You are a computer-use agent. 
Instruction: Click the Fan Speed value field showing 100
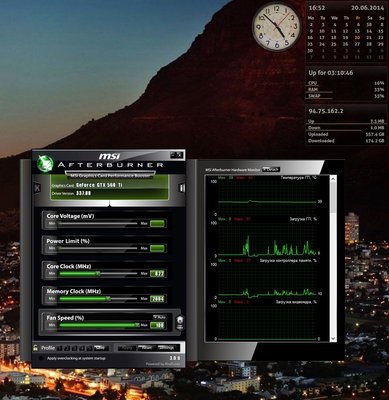[x=157, y=325]
